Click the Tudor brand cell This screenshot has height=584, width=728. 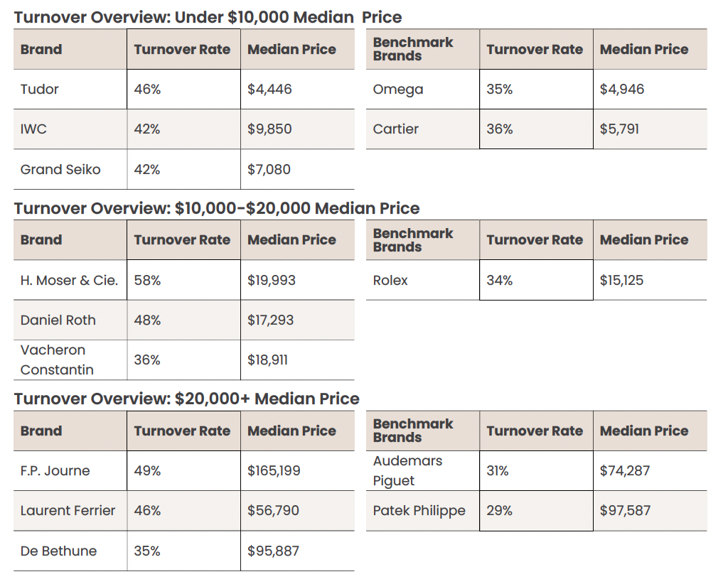pos(40,90)
